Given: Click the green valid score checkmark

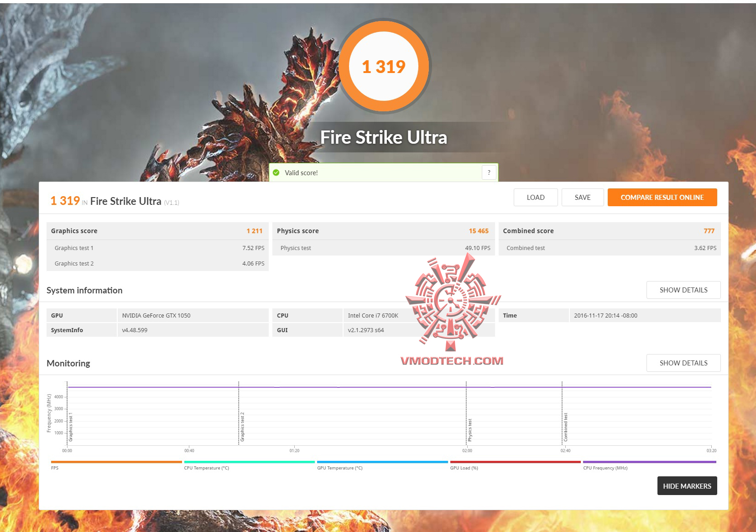Looking at the screenshot, I should click(x=276, y=172).
